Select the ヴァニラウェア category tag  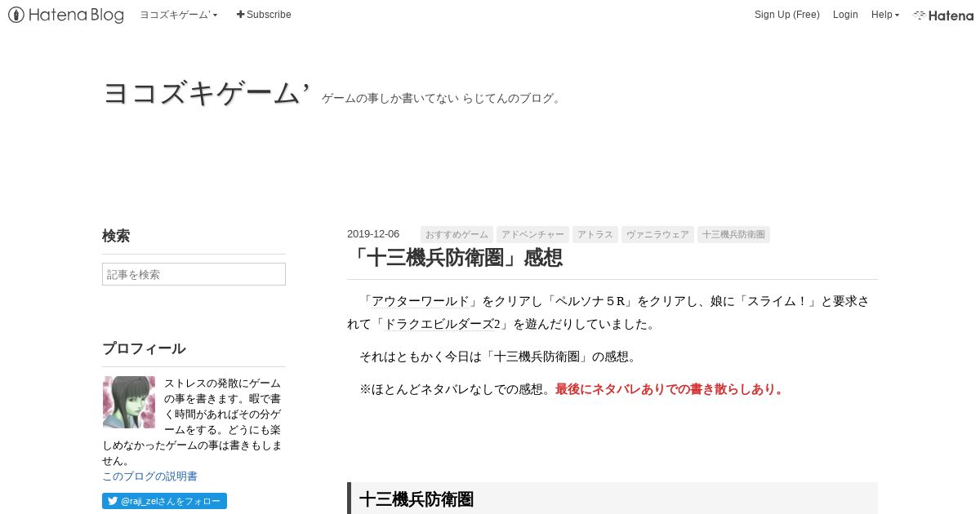(657, 234)
